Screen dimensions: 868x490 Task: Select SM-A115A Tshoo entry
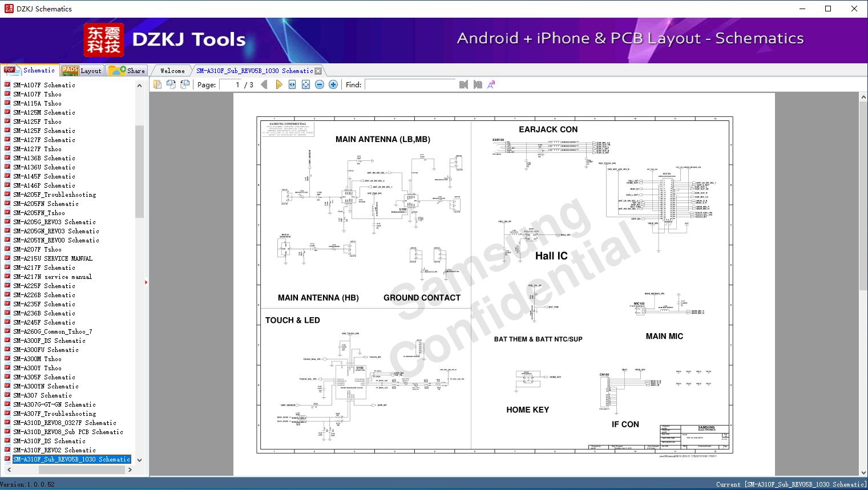pyautogui.click(x=38, y=103)
